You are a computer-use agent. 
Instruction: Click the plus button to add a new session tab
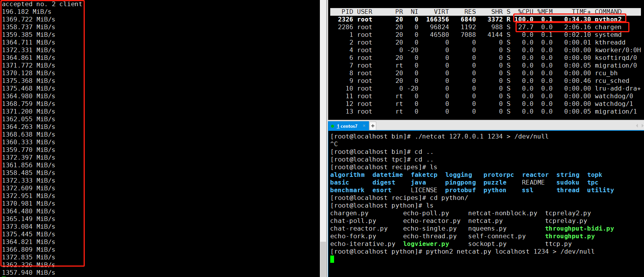tap(372, 126)
